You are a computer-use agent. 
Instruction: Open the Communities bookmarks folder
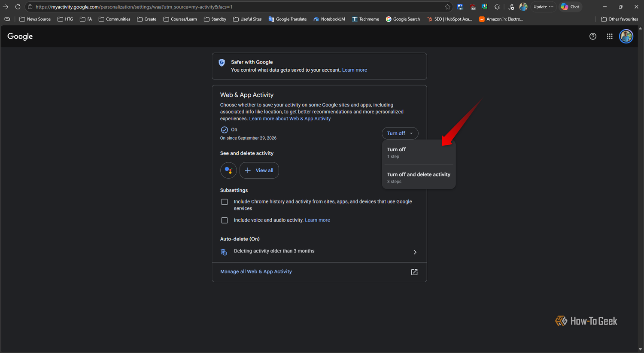click(x=114, y=19)
